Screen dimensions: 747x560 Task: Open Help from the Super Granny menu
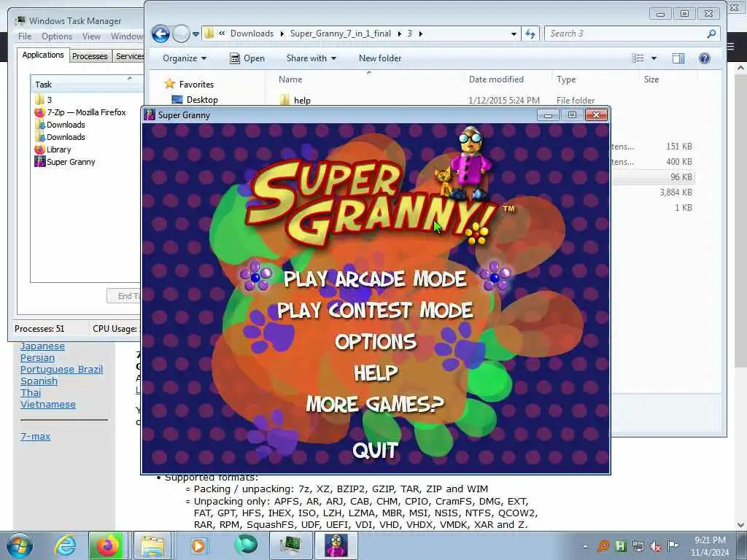tap(376, 373)
